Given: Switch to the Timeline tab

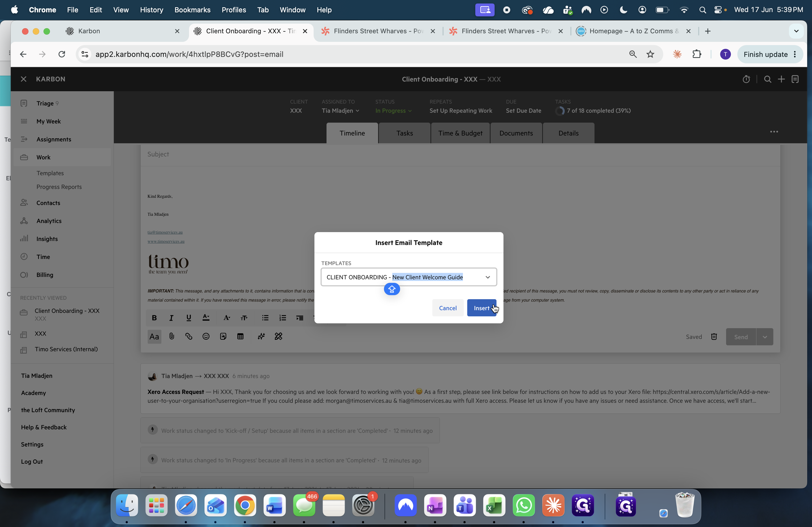Looking at the screenshot, I should point(352,133).
